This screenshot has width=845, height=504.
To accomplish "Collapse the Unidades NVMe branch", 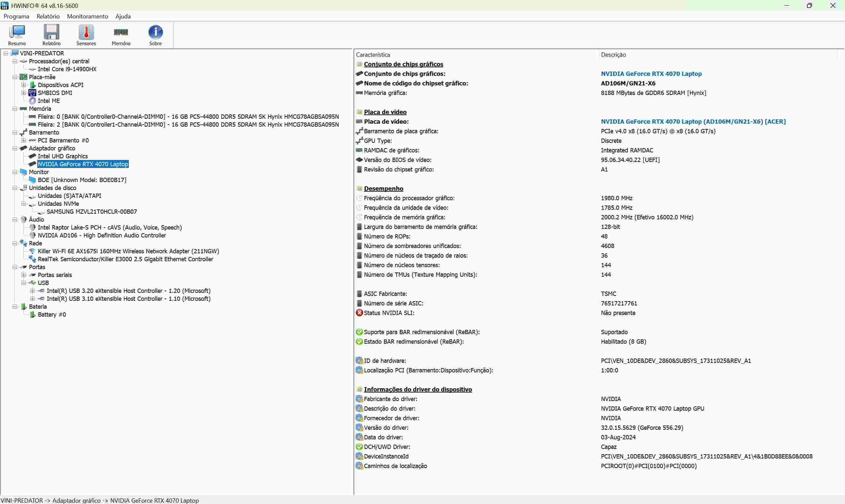I will [x=23, y=204].
